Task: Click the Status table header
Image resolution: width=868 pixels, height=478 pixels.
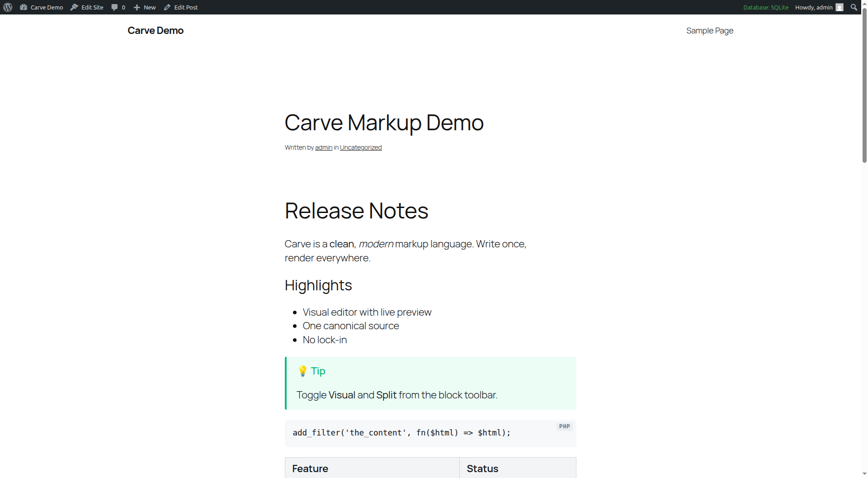Action: click(x=482, y=469)
